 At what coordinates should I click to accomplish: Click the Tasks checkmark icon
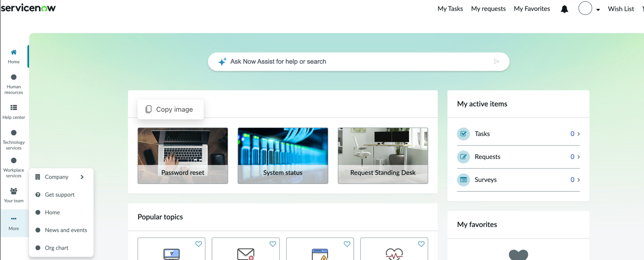(463, 134)
